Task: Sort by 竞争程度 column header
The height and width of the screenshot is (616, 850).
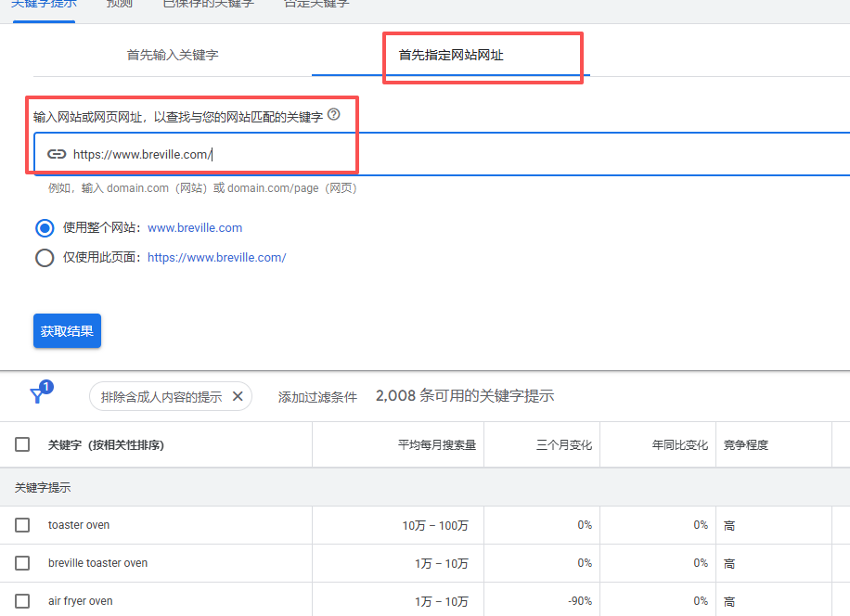Action: (x=746, y=445)
